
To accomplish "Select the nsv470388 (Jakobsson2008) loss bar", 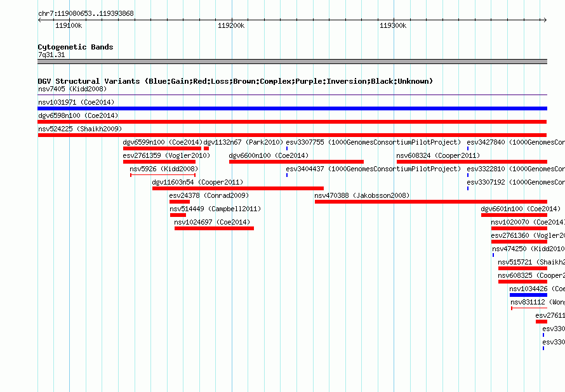I will coord(431,202).
